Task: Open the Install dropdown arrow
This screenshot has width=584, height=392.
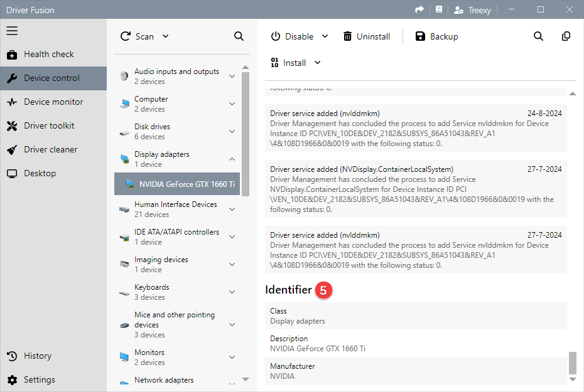Action: point(317,63)
